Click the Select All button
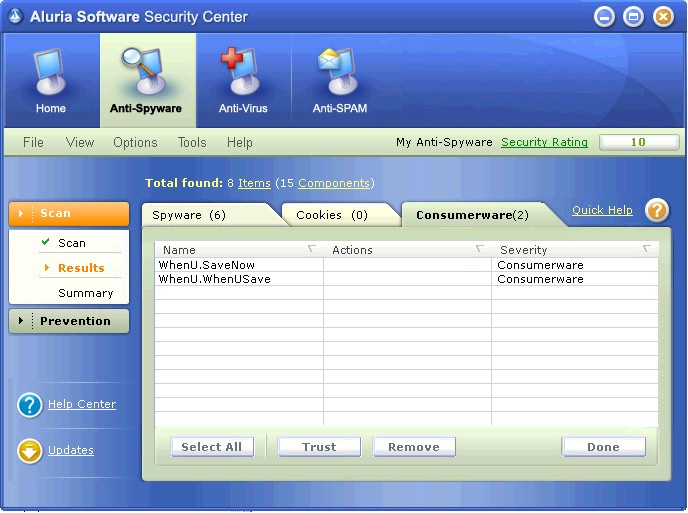The height and width of the screenshot is (513, 688). click(x=212, y=447)
